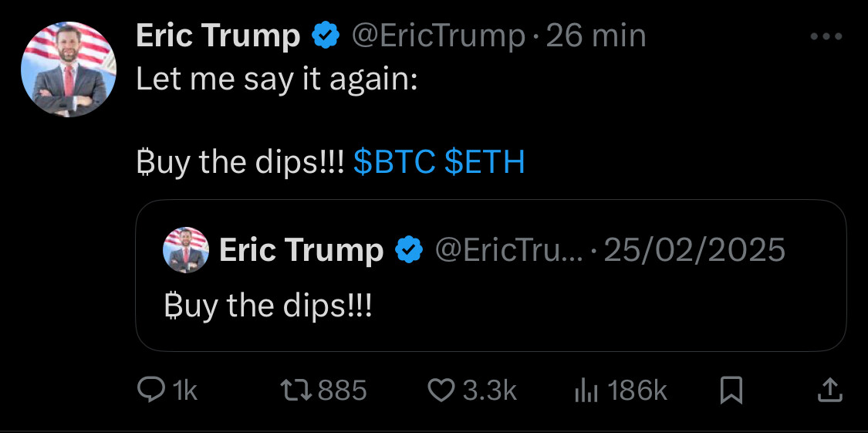Click the "26 min" timestamp

tap(596, 36)
